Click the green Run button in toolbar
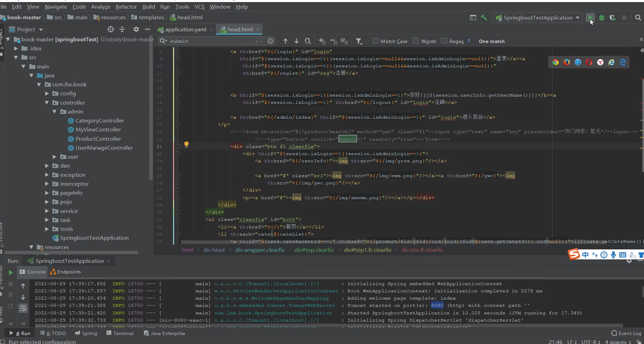The height and width of the screenshot is (344, 644). 590,18
